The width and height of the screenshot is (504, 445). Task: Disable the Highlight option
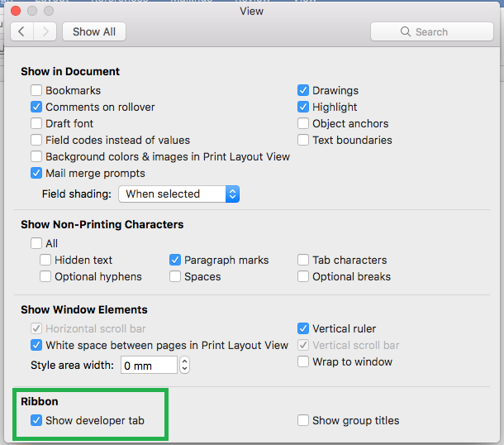(x=303, y=107)
